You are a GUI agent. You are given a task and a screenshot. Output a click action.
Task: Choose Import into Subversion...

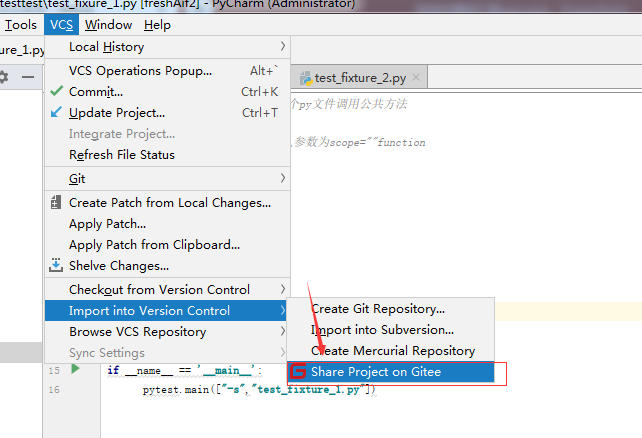(391, 330)
